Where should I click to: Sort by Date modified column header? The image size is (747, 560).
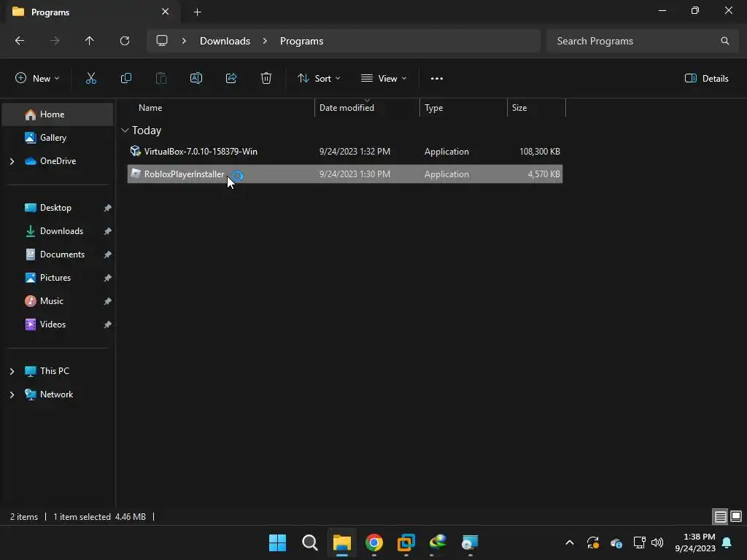[x=347, y=108]
